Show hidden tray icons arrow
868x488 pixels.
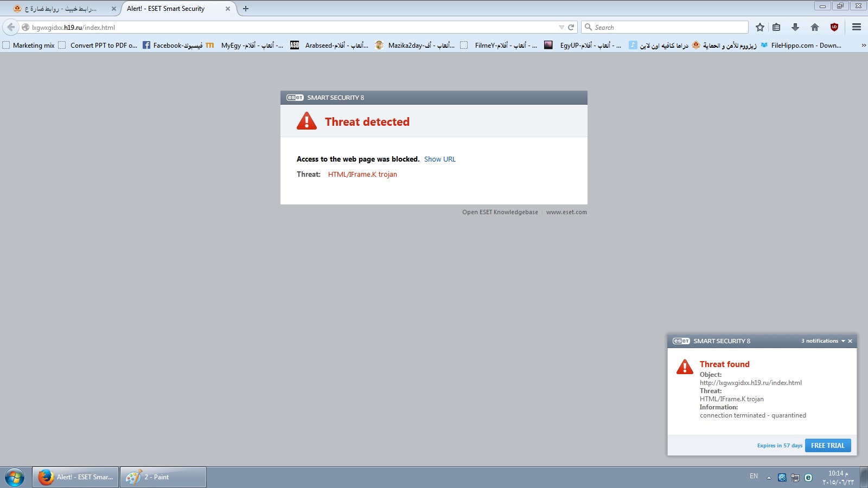click(x=769, y=478)
